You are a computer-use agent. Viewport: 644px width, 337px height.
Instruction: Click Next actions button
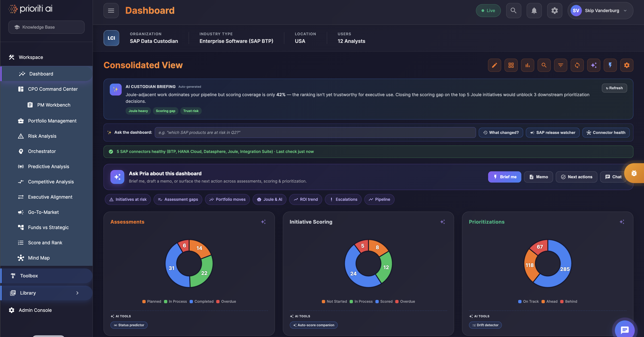(x=577, y=177)
